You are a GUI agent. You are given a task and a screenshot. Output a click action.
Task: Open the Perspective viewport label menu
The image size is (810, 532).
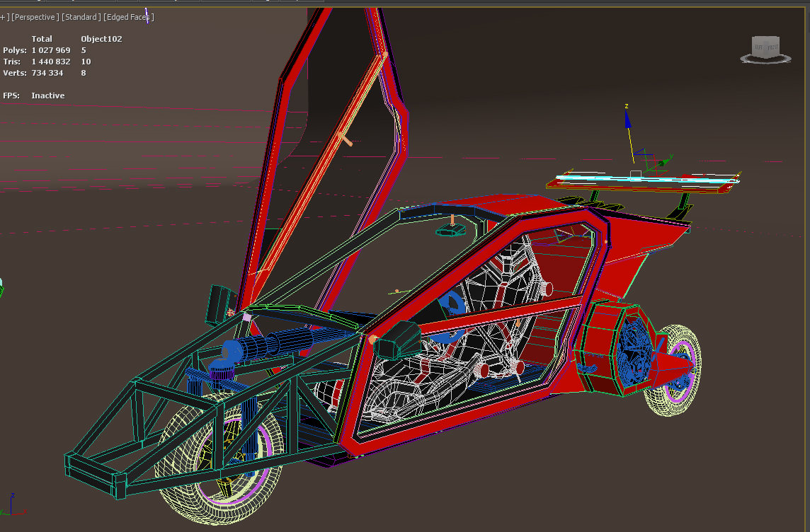coord(34,17)
